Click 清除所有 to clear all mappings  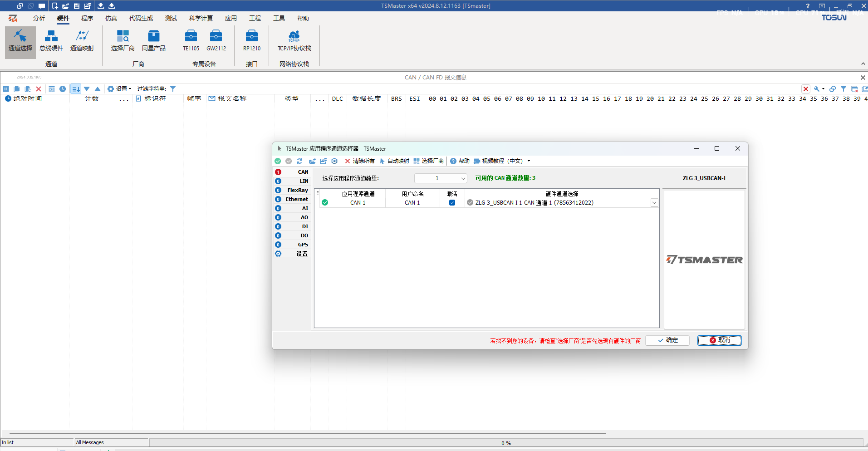coord(360,161)
